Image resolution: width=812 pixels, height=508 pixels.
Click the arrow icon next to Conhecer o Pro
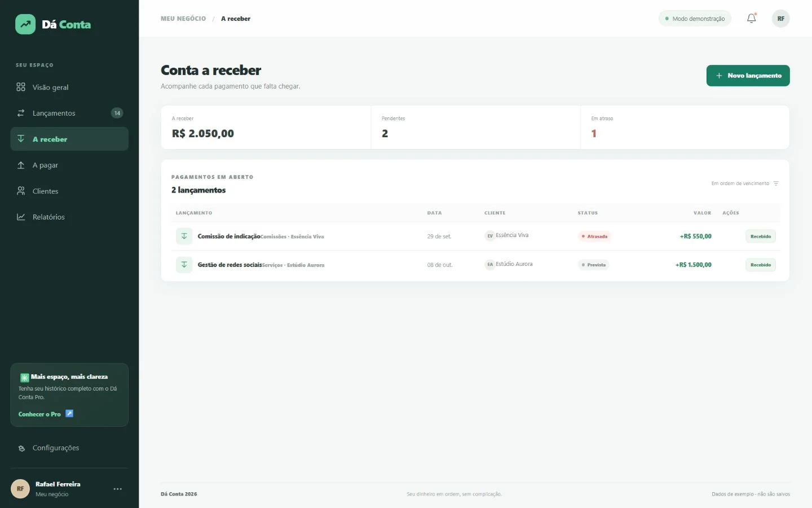(x=69, y=414)
